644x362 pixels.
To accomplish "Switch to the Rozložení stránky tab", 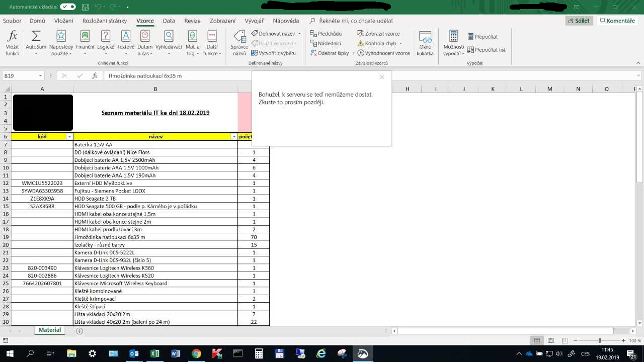I will coord(105,21).
